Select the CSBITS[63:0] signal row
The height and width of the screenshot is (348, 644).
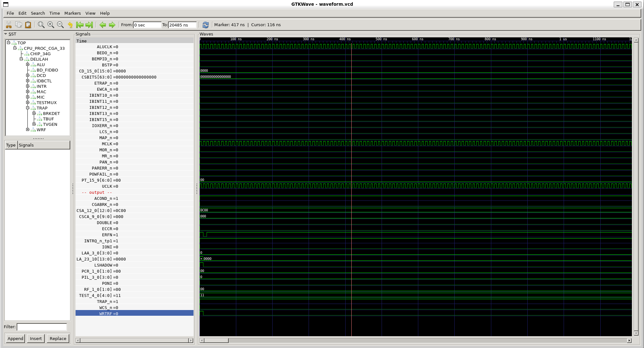coord(135,77)
